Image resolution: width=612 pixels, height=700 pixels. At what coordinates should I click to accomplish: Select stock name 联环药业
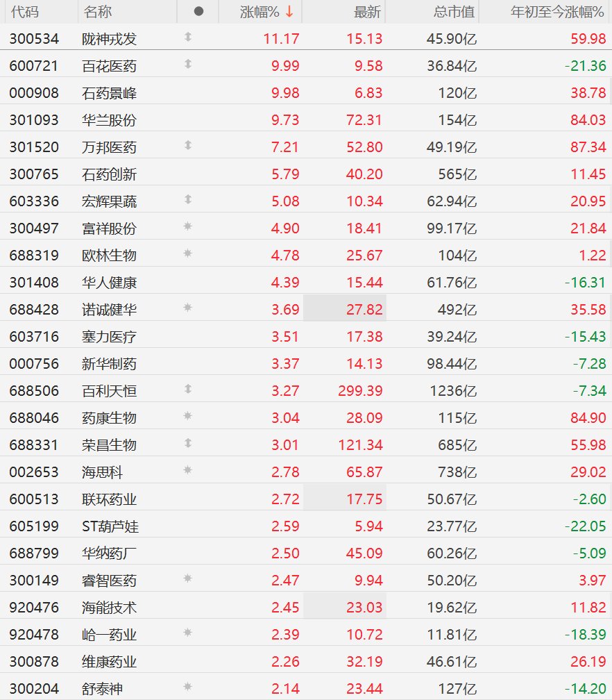tap(110, 499)
